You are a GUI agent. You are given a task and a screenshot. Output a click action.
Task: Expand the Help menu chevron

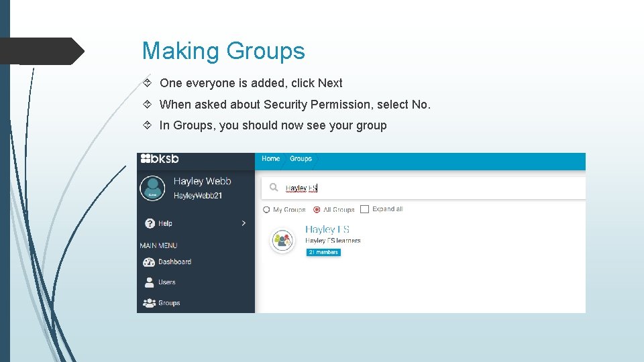(x=244, y=223)
